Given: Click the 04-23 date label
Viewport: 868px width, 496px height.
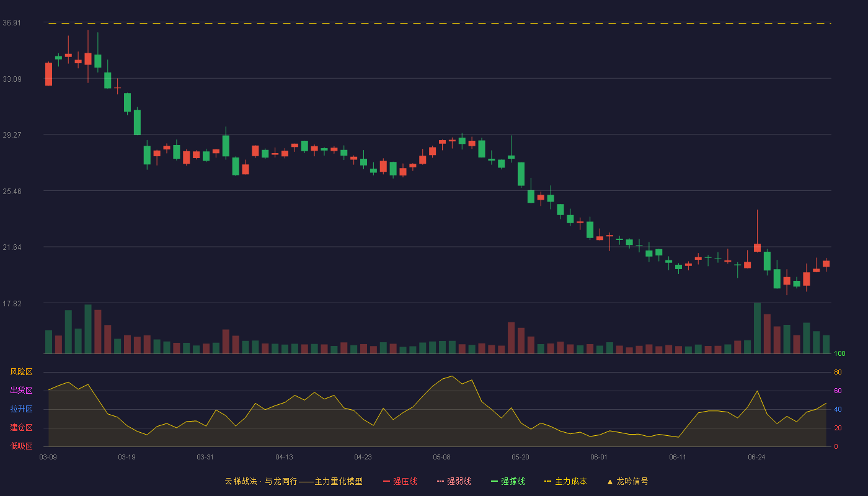Looking at the screenshot, I should (x=363, y=457).
